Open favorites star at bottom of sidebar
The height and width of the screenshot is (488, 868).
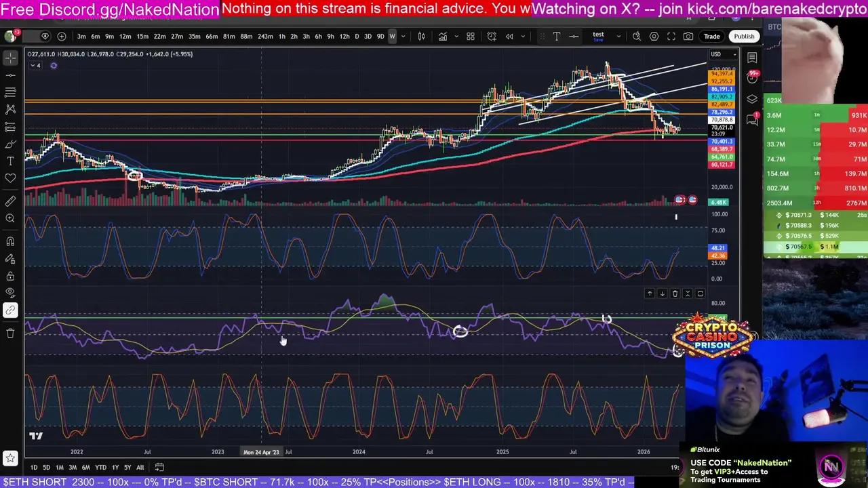10,459
